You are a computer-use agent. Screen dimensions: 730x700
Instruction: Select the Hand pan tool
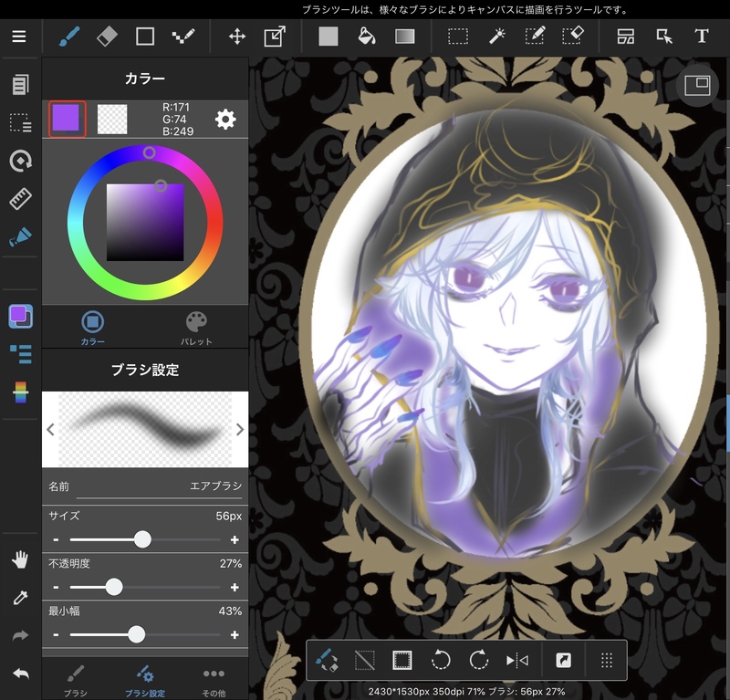pos(20,559)
